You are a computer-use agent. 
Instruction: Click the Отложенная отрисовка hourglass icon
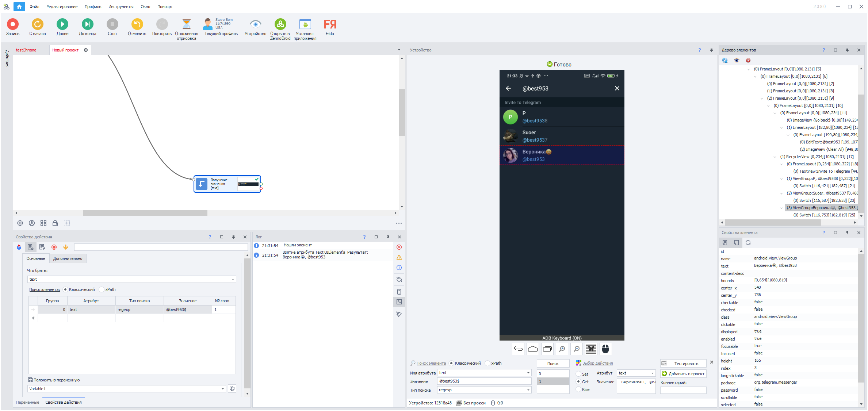pos(186,24)
